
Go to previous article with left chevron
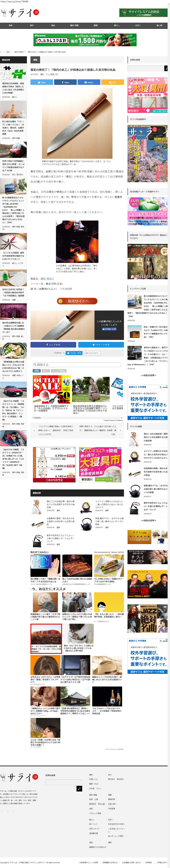34,430
